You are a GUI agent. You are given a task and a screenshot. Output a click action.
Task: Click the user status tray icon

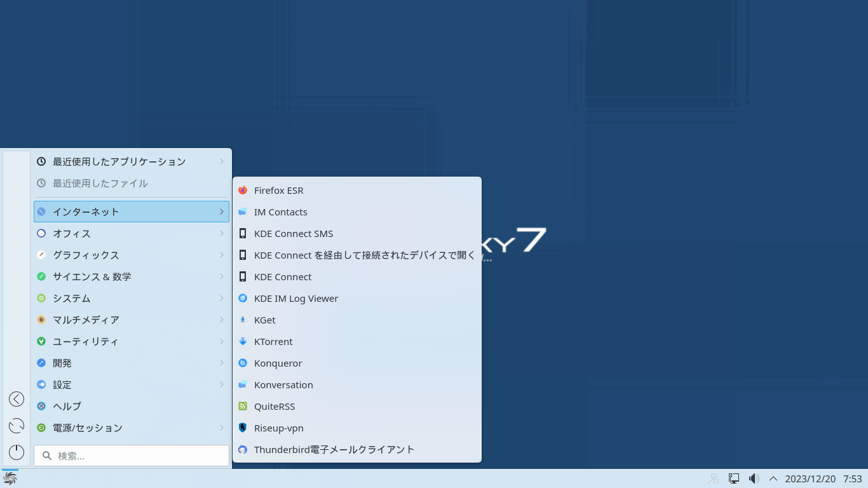click(x=714, y=478)
